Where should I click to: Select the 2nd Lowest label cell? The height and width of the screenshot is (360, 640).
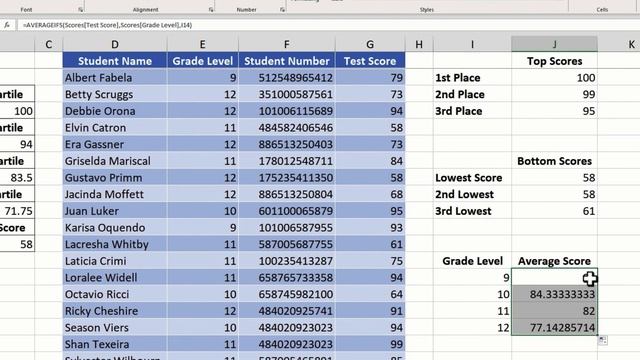point(472,194)
